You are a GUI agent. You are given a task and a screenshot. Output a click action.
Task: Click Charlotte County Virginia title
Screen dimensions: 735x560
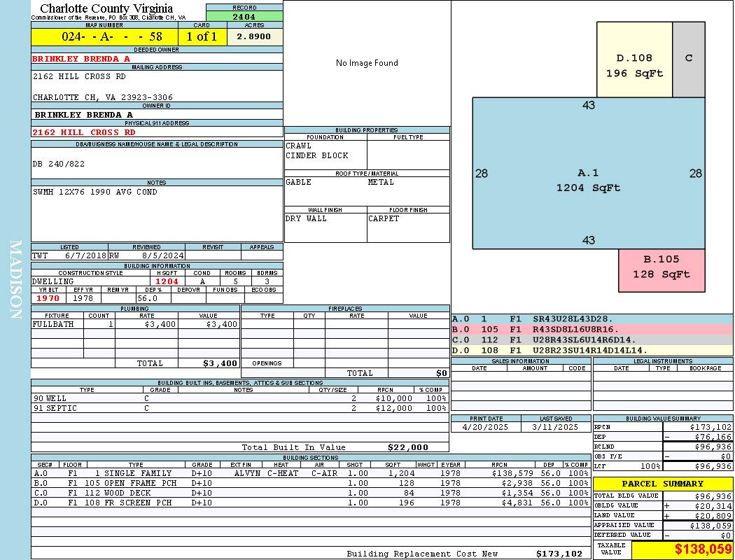106,8
